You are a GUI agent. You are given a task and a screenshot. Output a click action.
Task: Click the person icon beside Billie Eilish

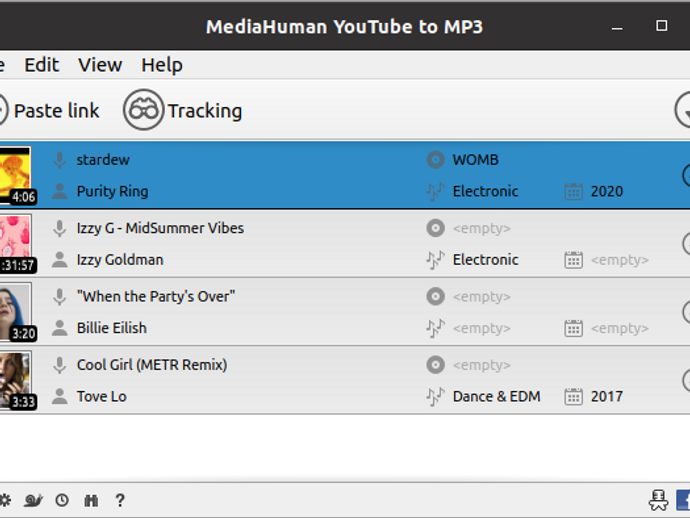click(x=59, y=328)
